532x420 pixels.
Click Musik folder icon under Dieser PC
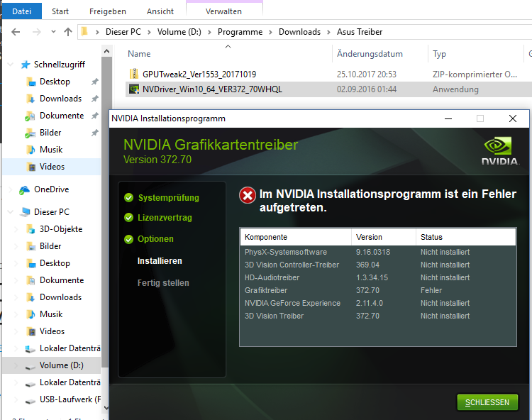tap(31, 314)
